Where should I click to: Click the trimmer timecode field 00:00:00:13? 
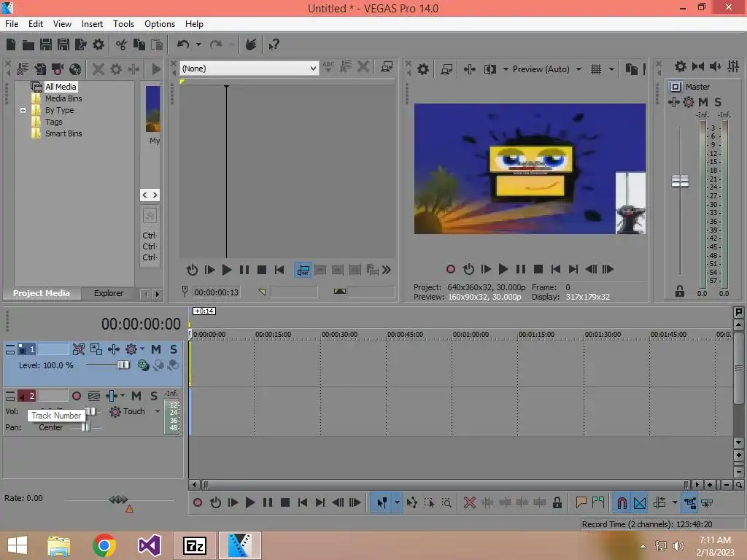216,292
